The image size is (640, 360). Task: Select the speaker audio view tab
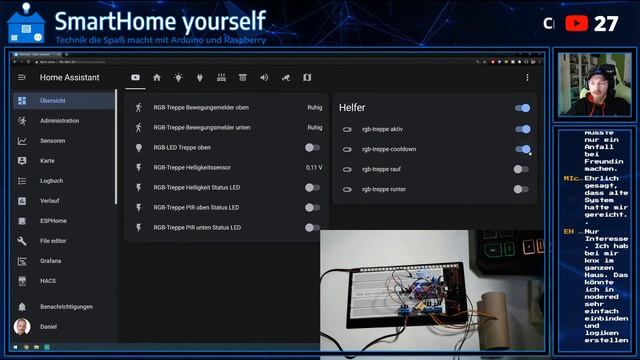[264, 78]
